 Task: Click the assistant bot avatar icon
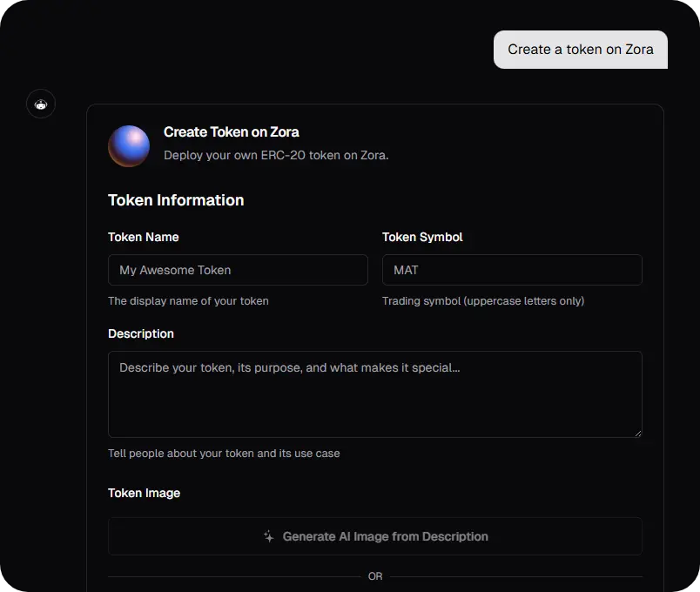pyautogui.click(x=41, y=104)
